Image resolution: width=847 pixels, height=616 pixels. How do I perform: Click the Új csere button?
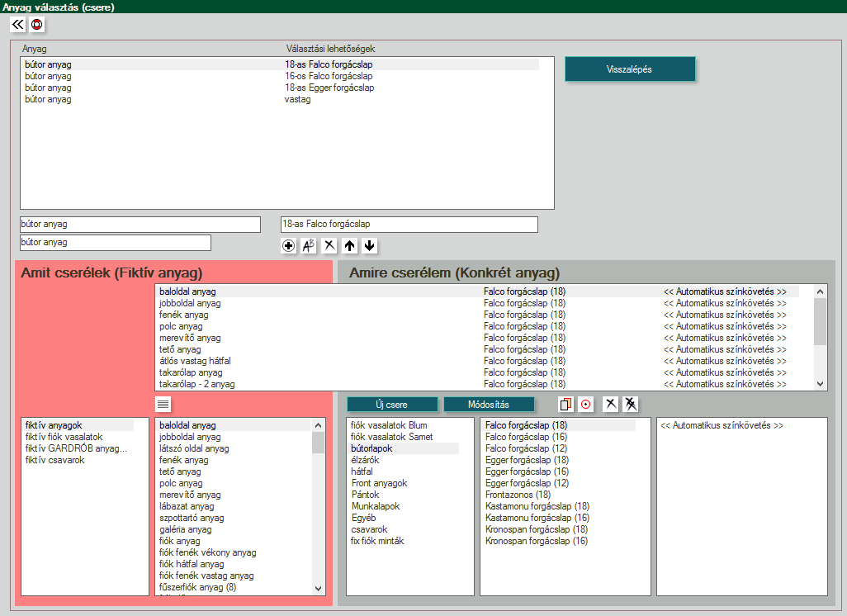coord(392,405)
